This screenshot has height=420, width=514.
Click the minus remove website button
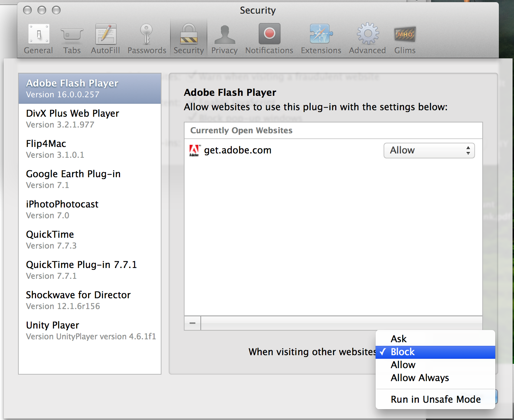point(192,323)
